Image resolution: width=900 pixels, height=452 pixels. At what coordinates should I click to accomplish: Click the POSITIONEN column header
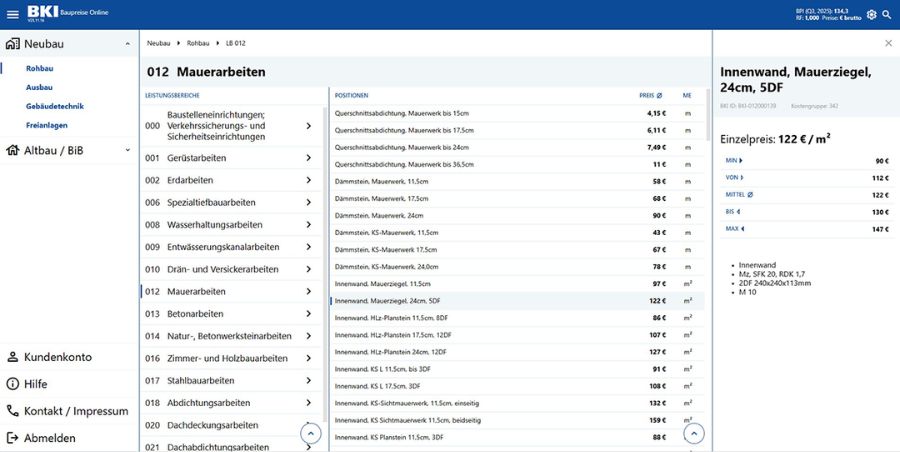point(351,95)
